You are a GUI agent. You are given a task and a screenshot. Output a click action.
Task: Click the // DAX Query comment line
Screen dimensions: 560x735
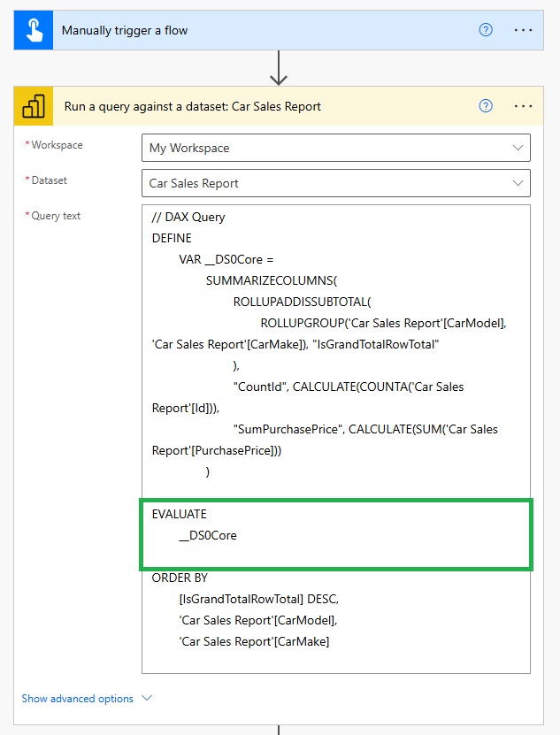coord(188,217)
